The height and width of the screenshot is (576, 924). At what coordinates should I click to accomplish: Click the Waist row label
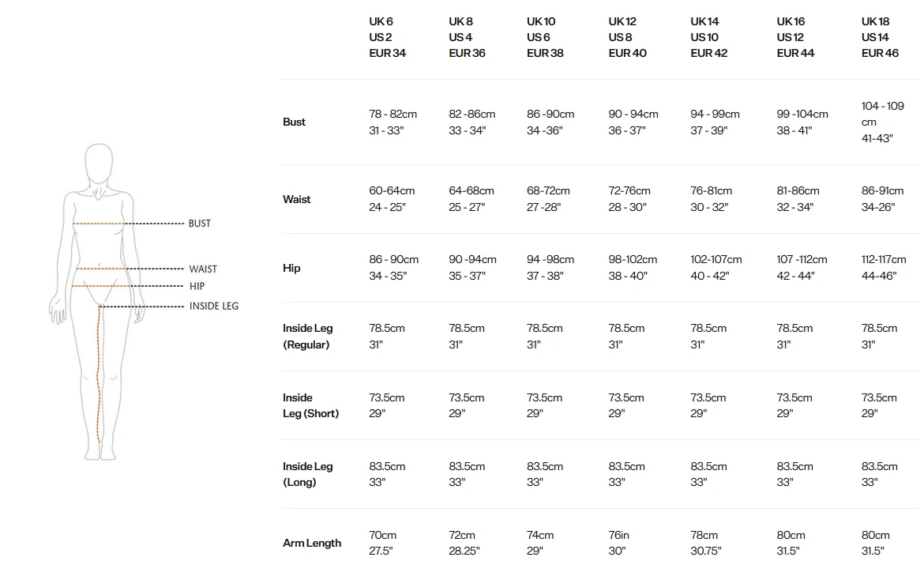297,199
